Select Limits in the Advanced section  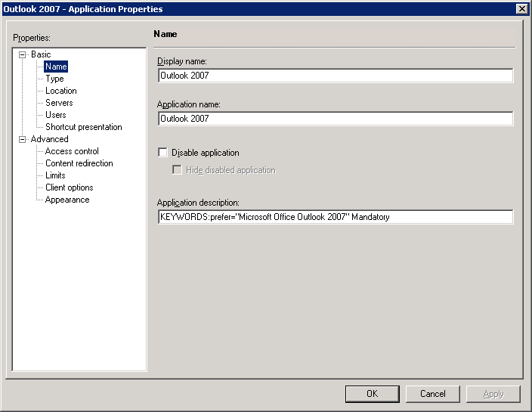tap(55, 175)
